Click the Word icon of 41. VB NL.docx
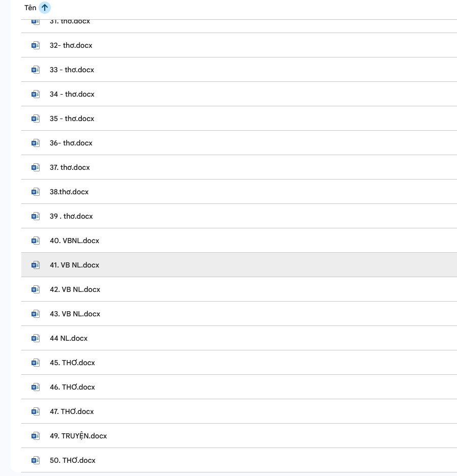Screen dimensions: 457x476 tap(36, 265)
